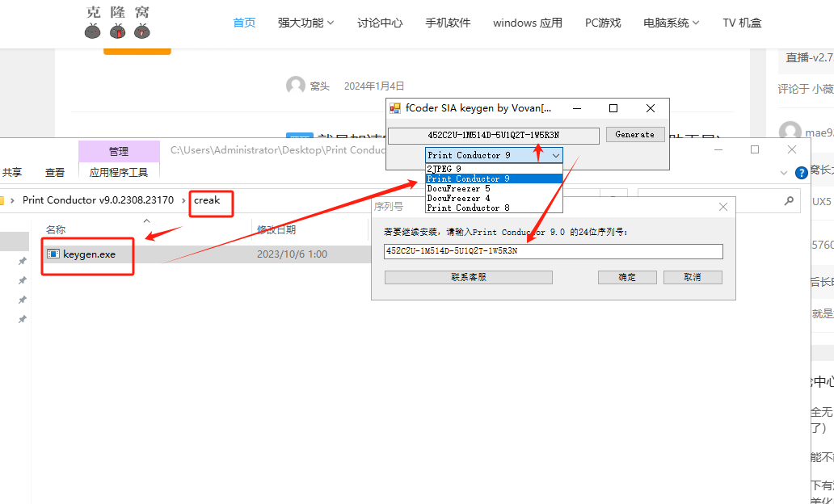Image resolution: width=834 pixels, height=504 pixels.
Task: Maximize the Explorer window
Action: point(755,150)
